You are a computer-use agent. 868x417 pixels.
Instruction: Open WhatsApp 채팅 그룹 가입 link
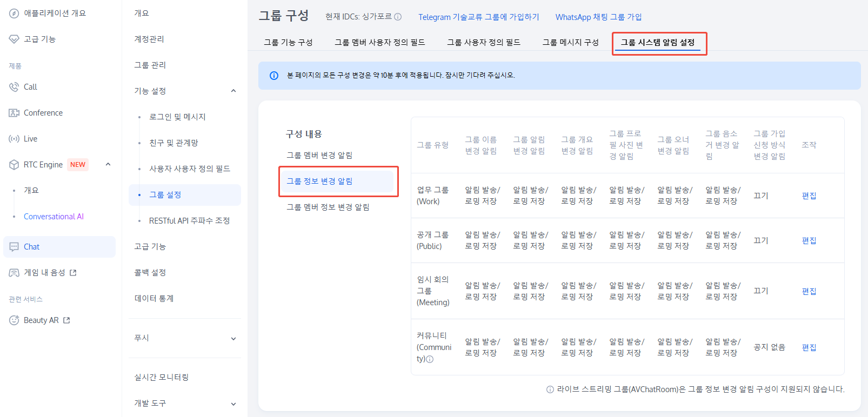pyautogui.click(x=598, y=17)
